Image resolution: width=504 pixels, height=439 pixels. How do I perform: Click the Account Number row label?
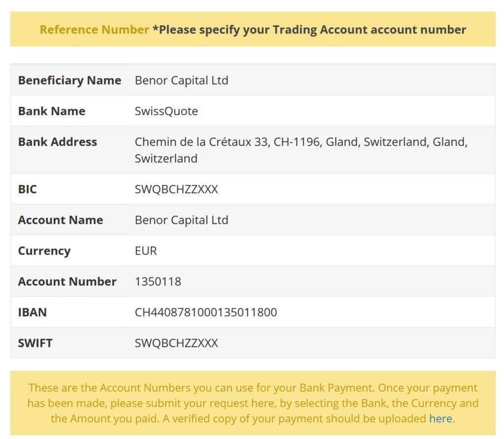(67, 281)
